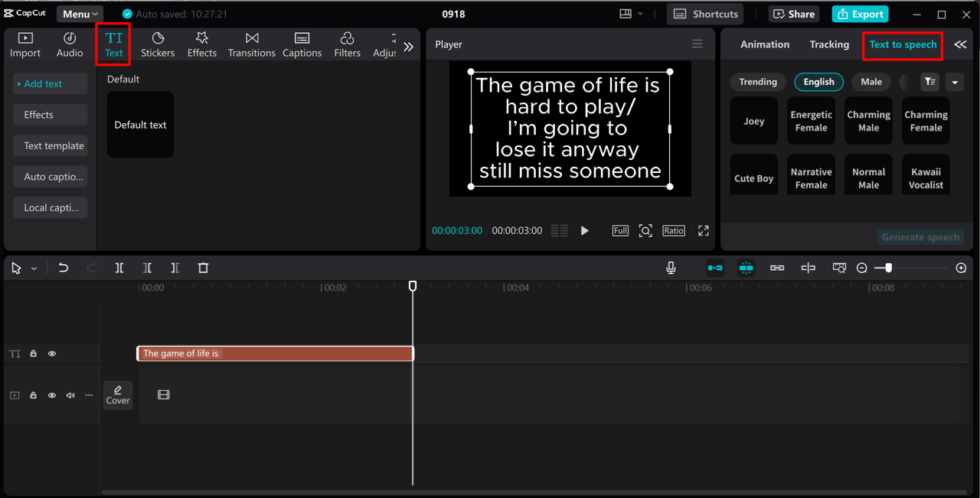Delete the selected clip with trash icon
This screenshot has height=498, width=980.
coord(203,268)
